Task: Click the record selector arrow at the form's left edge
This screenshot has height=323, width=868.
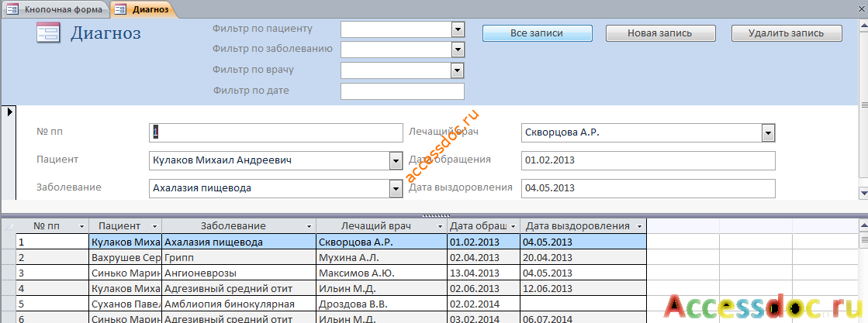Action: pos(9,112)
